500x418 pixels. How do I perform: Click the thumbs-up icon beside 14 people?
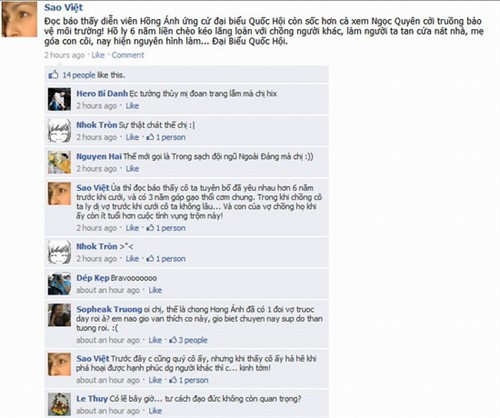[x=53, y=75]
